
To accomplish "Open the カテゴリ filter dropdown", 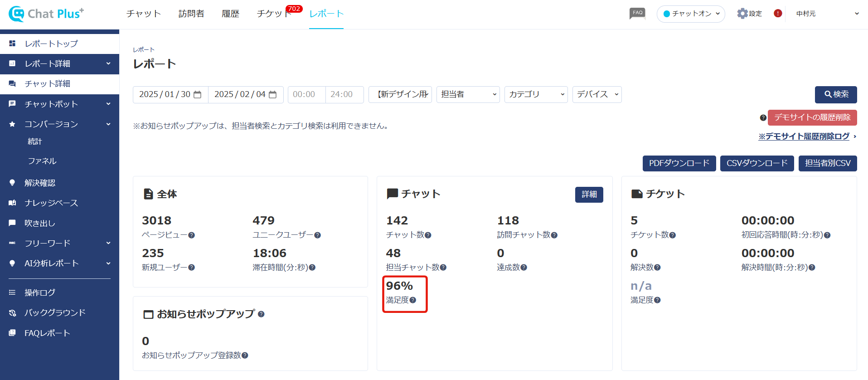I will click(x=536, y=94).
